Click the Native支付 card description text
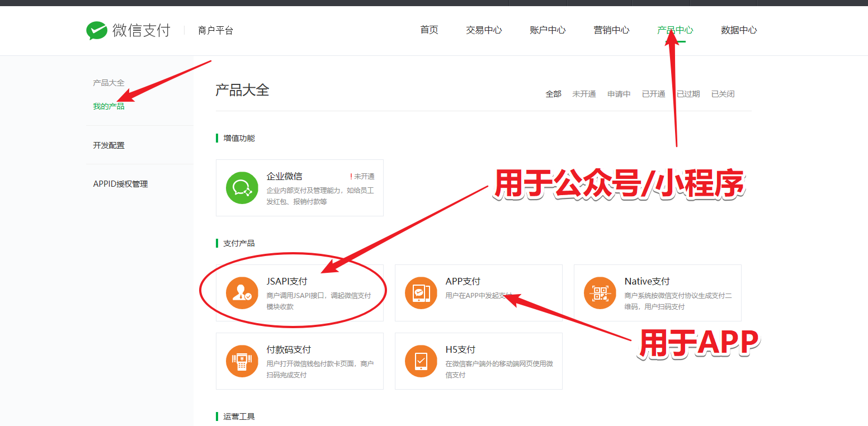The height and width of the screenshot is (426, 868). pos(678,301)
